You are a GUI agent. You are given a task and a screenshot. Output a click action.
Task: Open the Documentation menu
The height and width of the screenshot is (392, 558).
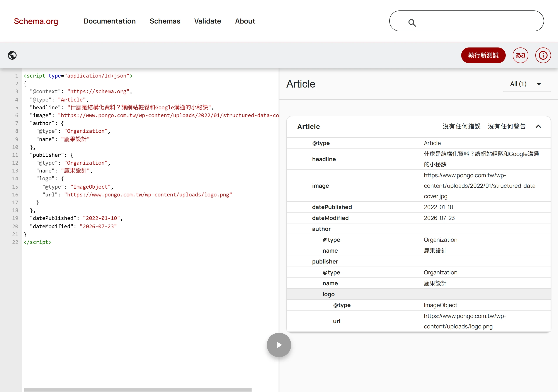110,21
